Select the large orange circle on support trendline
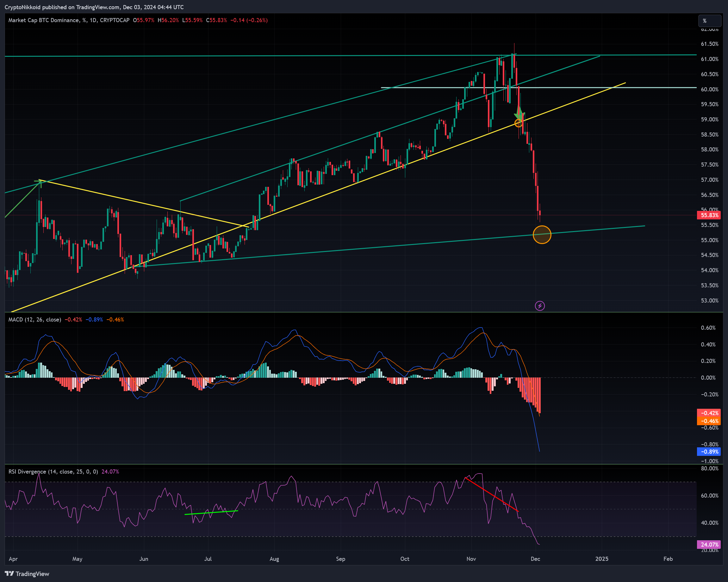This screenshot has width=728, height=582. pos(542,235)
